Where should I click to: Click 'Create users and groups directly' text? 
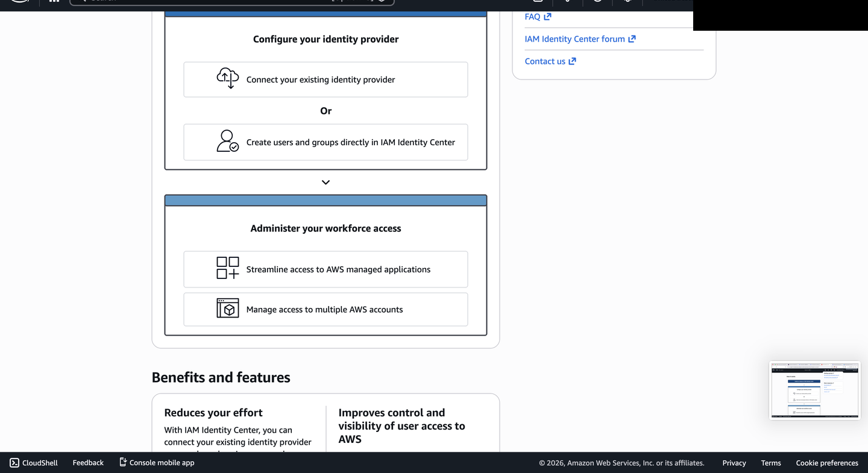click(x=351, y=142)
